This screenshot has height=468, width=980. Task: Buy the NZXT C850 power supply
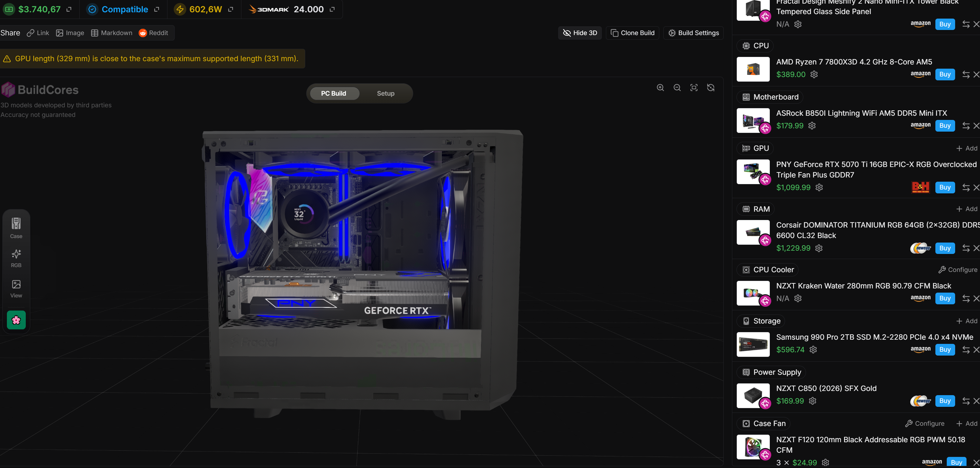tap(945, 401)
